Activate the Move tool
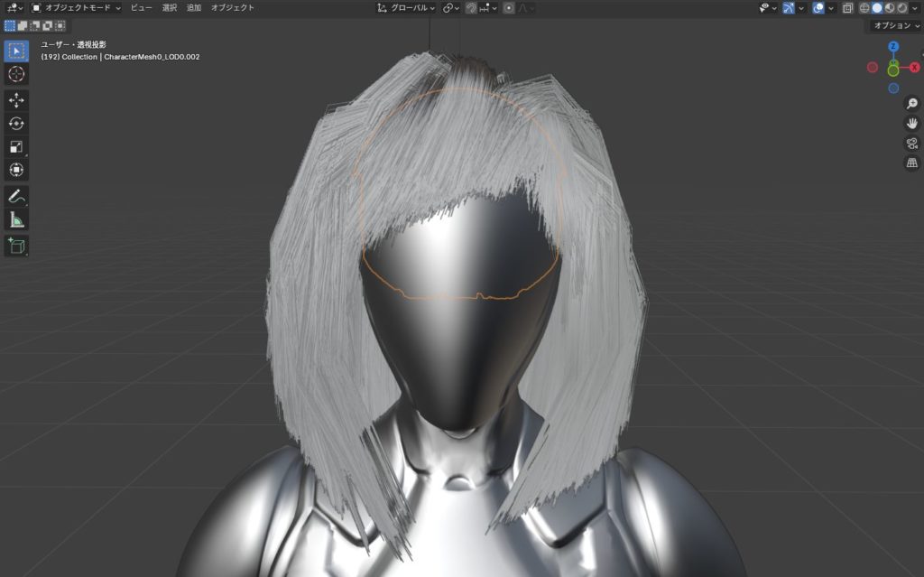The height and width of the screenshot is (577, 924). pos(16,99)
